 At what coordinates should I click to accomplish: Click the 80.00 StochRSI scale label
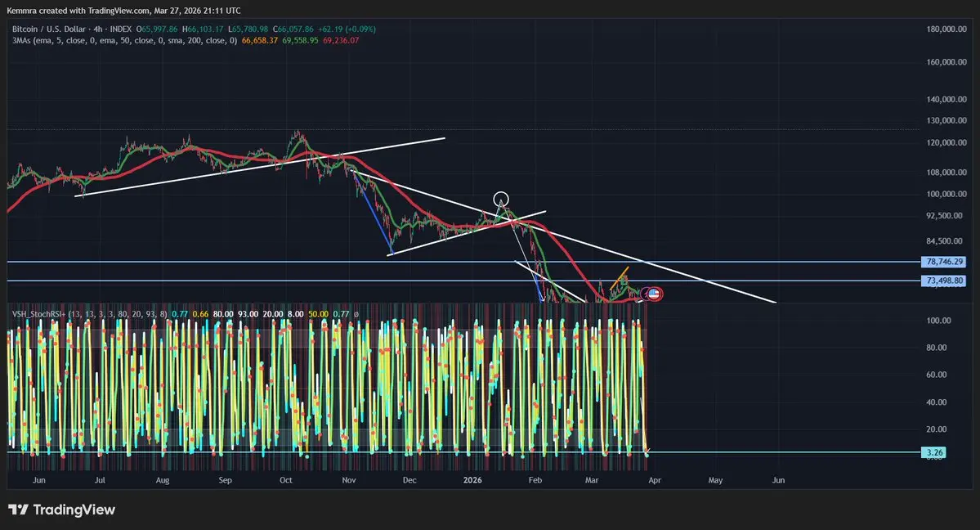coord(936,348)
